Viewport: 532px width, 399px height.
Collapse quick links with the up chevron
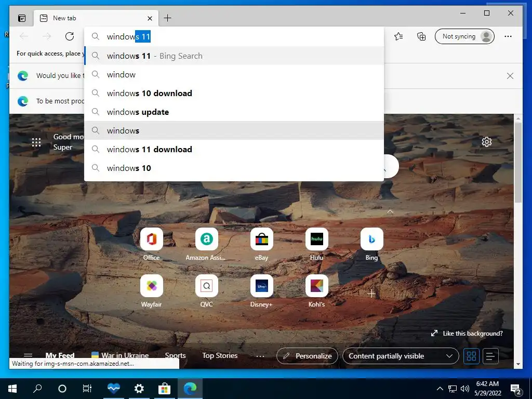pyautogui.click(x=390, y=212)
